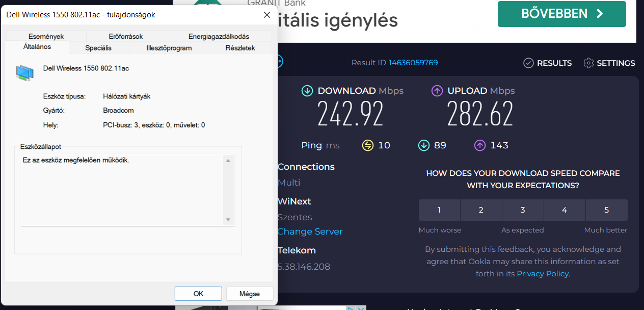Click the PCI-busz location value

[154, 125]
